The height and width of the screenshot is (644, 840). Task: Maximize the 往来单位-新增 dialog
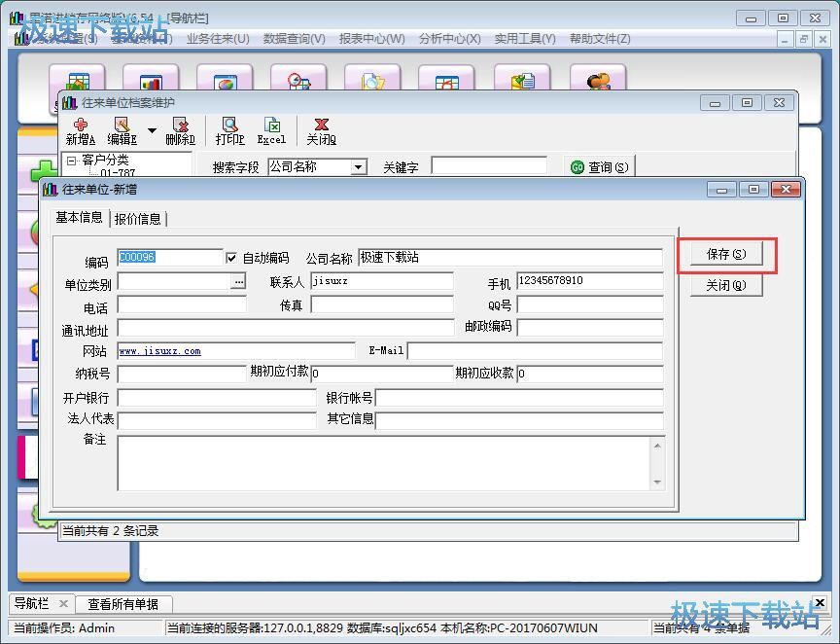(x=753, y=190)
